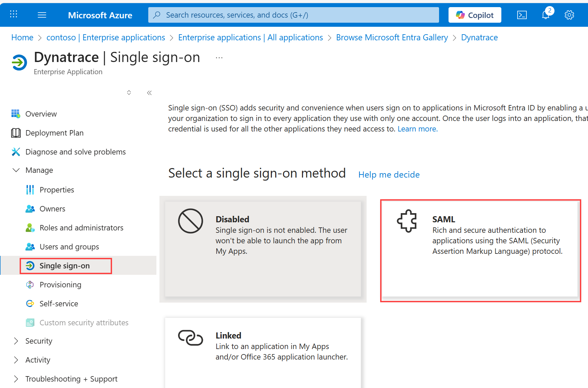Open Properties under Manage
The width and height of the screenshot is (588, 388).
click(57, 190)
